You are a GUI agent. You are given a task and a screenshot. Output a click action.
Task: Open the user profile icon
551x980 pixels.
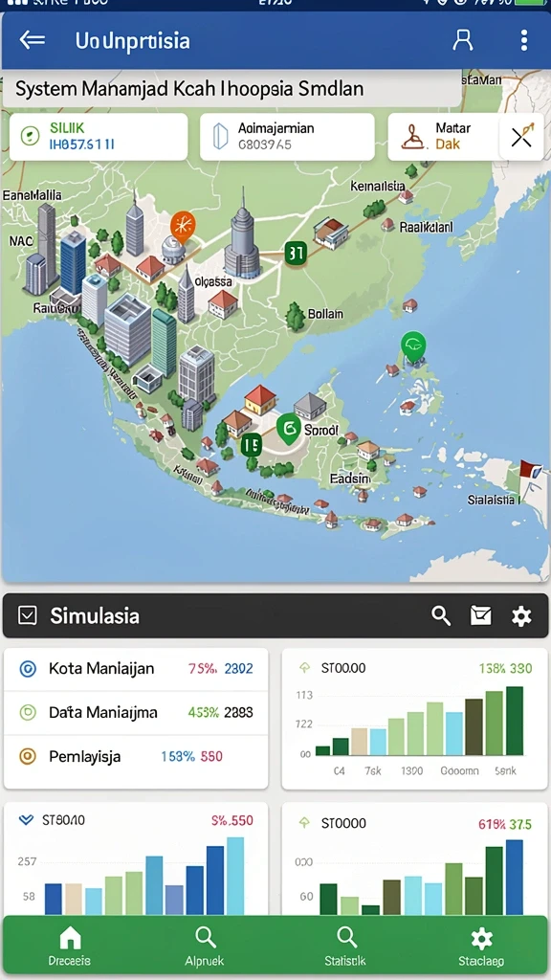(x=462, y=40)
